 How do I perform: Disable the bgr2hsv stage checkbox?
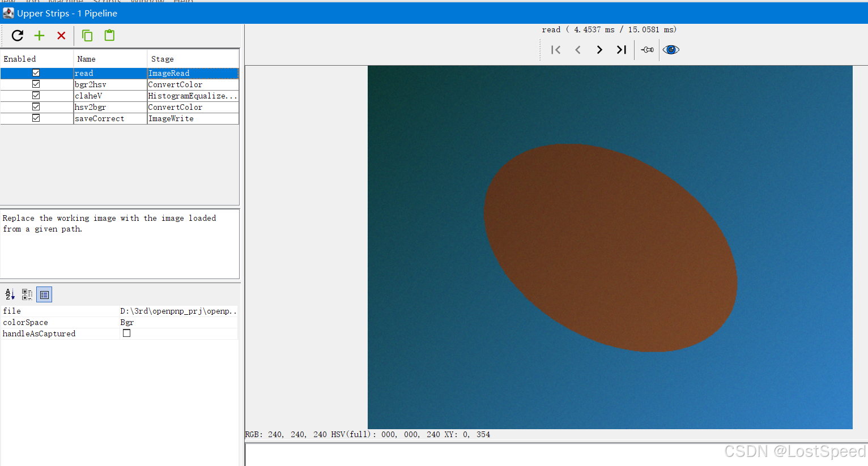pyautogui.click(x=36, y=84)
